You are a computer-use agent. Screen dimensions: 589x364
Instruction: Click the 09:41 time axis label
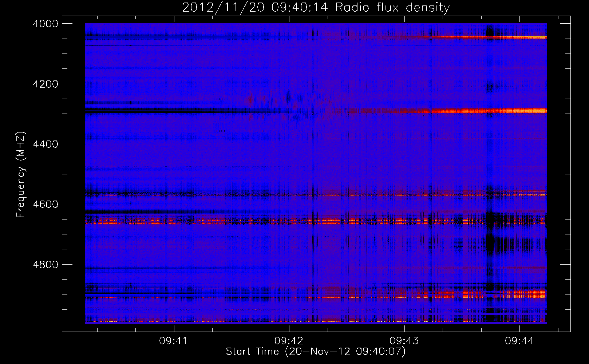tap(173, 341)
